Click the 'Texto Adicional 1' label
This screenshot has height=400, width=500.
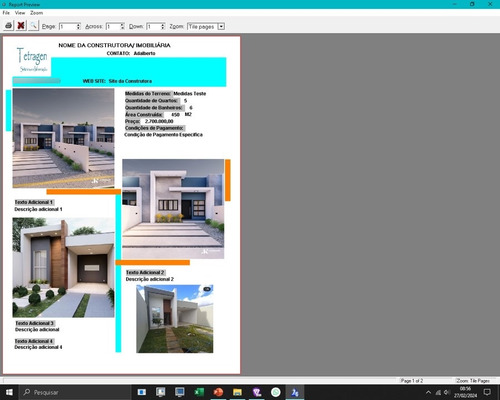(x=34, y=202)
